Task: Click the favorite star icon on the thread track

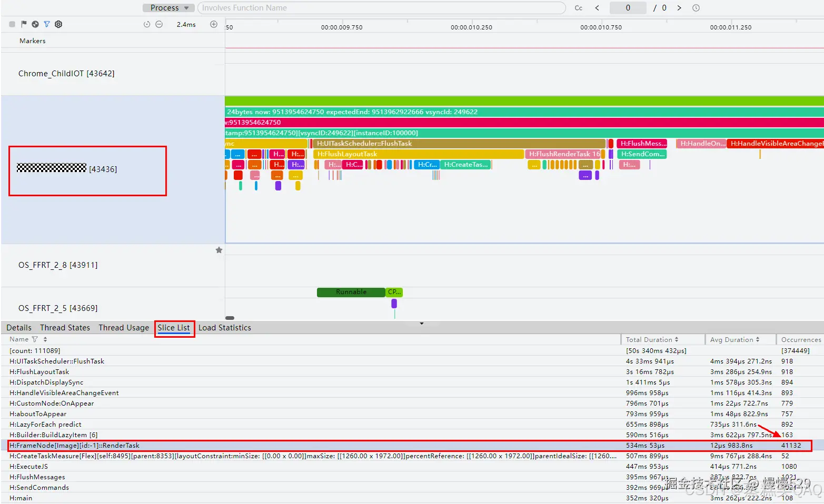Action: 219,250
